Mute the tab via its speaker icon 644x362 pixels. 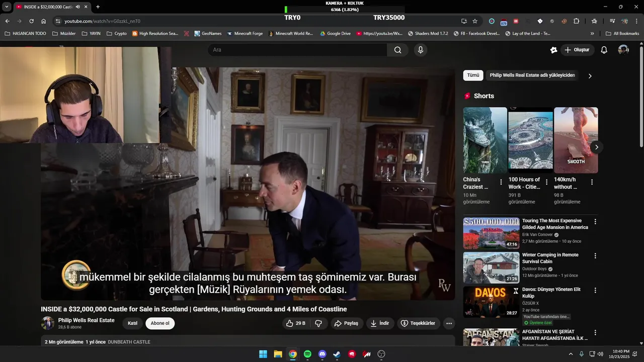click(x=78, y=7)
